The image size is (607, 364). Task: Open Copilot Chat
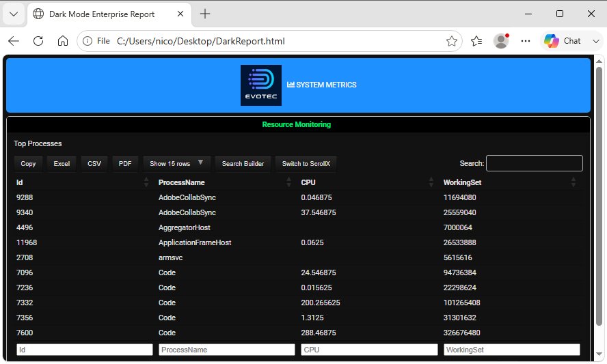pos(563,41)
